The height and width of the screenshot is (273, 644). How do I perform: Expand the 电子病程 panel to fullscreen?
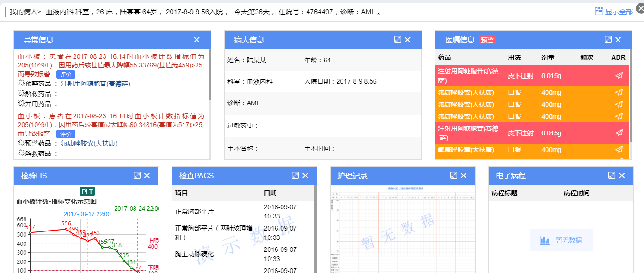click(x=612, y=176)
